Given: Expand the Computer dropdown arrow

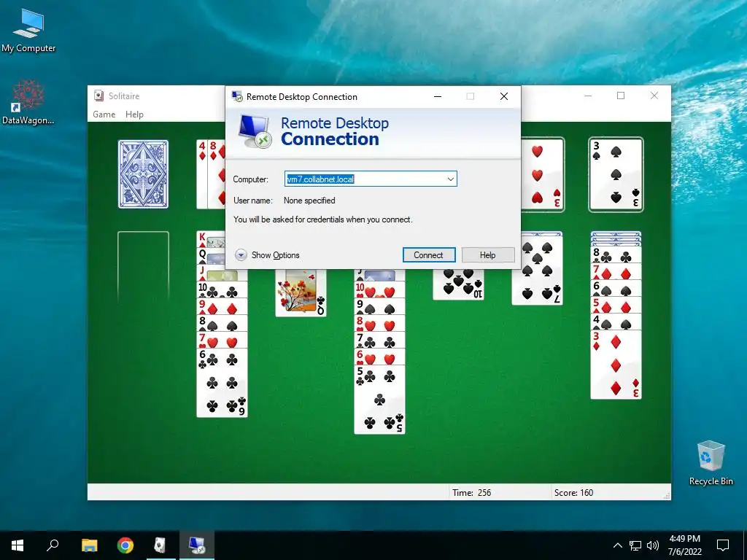Looking at the screenshot, I should click(450, 179).
